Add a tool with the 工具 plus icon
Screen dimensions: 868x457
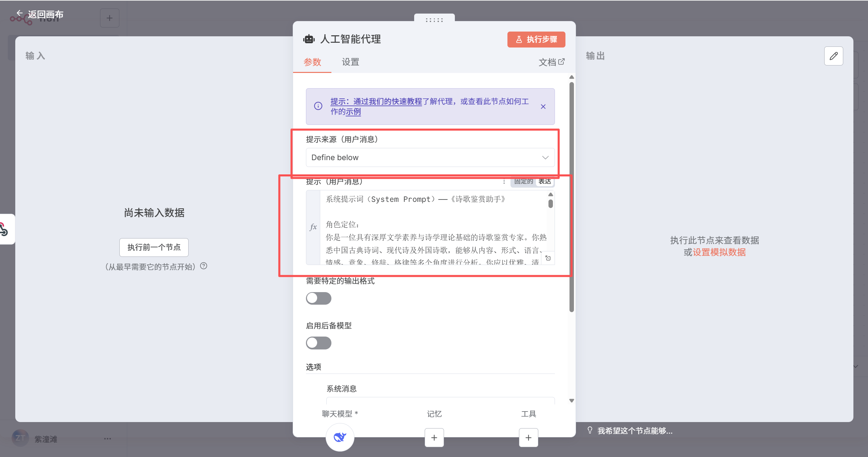pos(528,438)
